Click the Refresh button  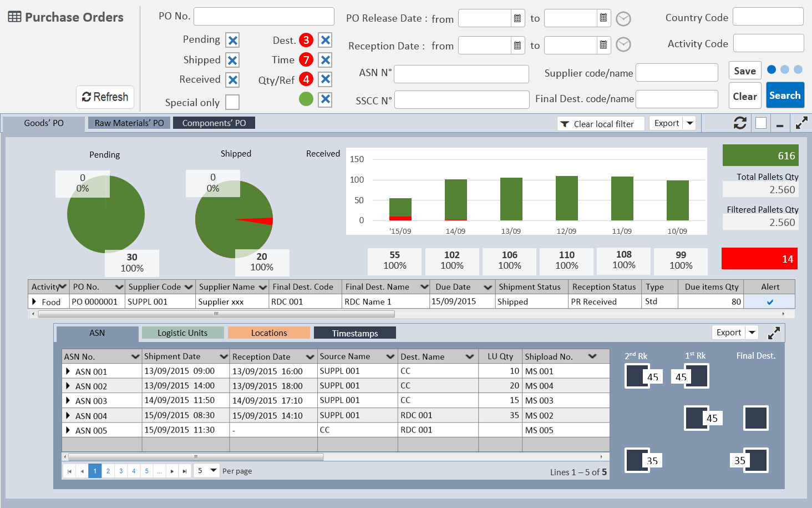point(105,97)
